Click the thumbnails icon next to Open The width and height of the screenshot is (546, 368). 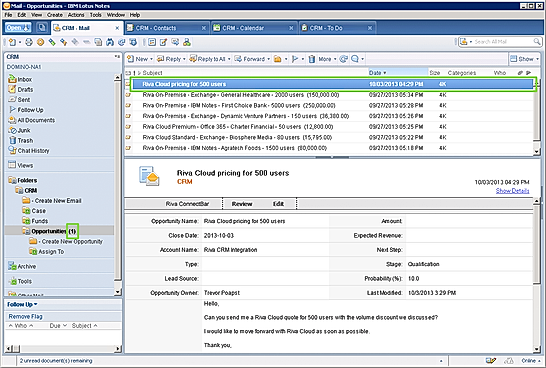coord(41,28)
